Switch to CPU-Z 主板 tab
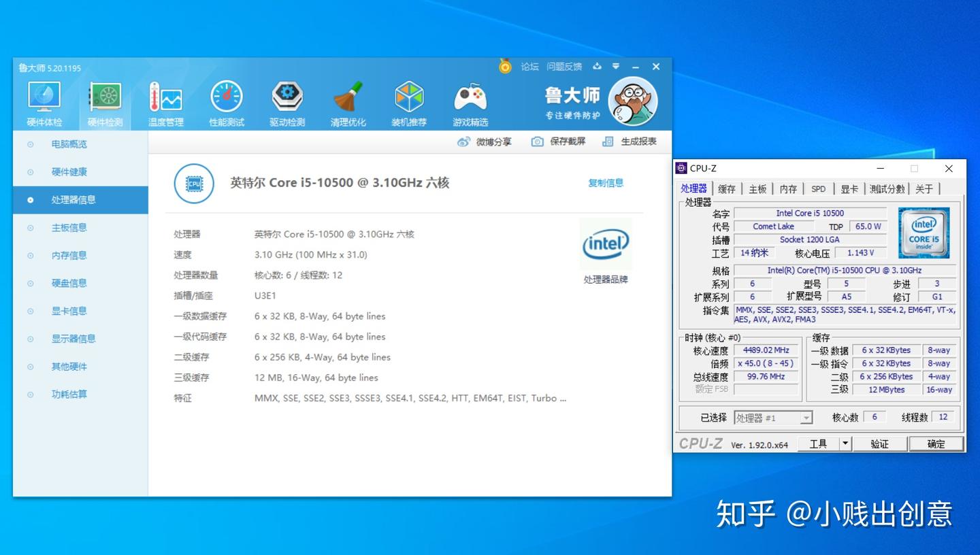This screenshot has height=555, width=980. click(757, 189)
